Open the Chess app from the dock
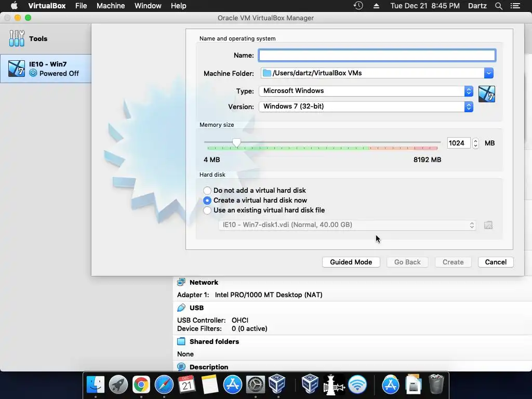 pyautogui.click(x=334, y=385)
